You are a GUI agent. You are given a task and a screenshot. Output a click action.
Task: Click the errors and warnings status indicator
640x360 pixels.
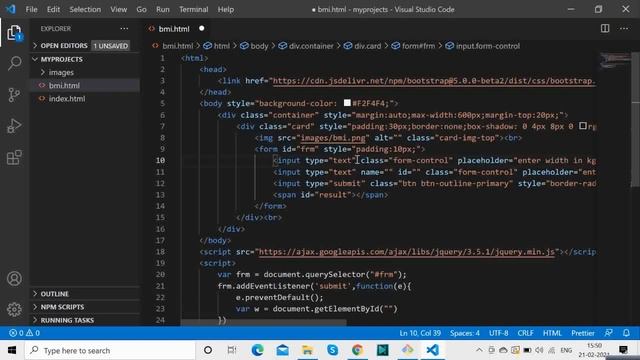tap(24, 333)
